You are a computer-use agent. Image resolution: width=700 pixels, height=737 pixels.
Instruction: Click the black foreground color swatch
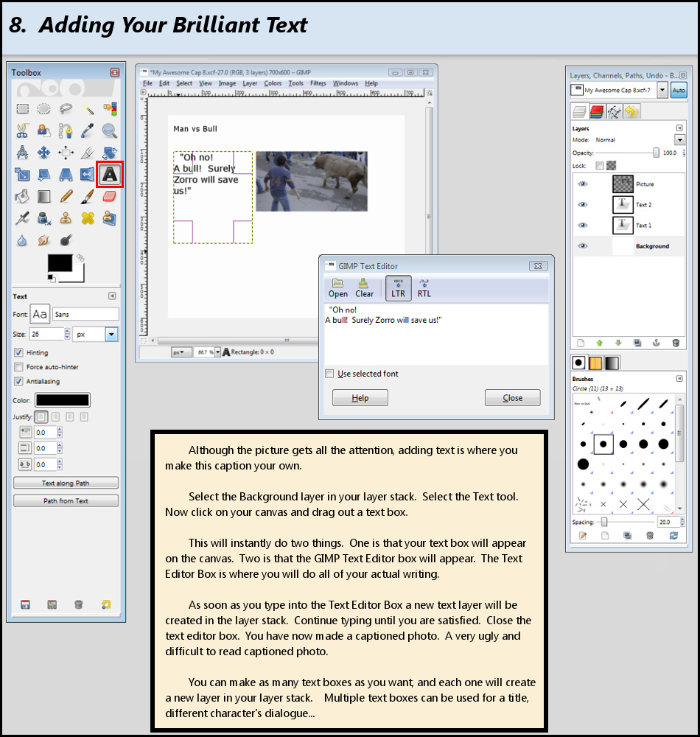pyautogui.click(x=60, y=263)
